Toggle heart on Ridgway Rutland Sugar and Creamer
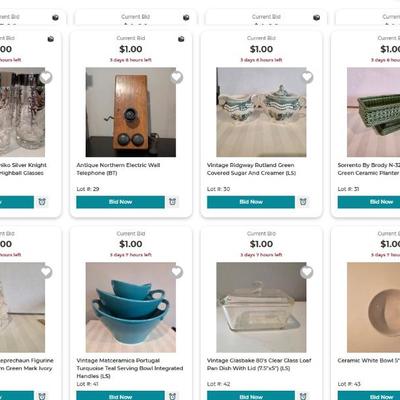 click(307, 77)
